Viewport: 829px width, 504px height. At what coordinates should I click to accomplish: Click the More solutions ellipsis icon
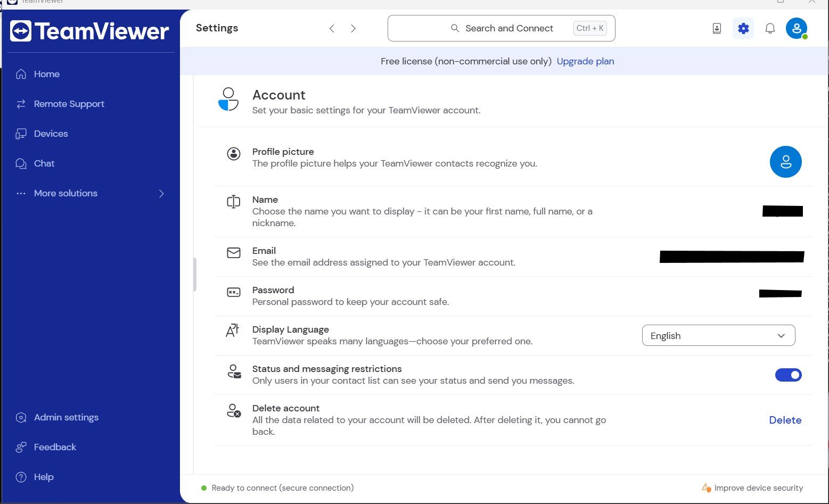21,193
